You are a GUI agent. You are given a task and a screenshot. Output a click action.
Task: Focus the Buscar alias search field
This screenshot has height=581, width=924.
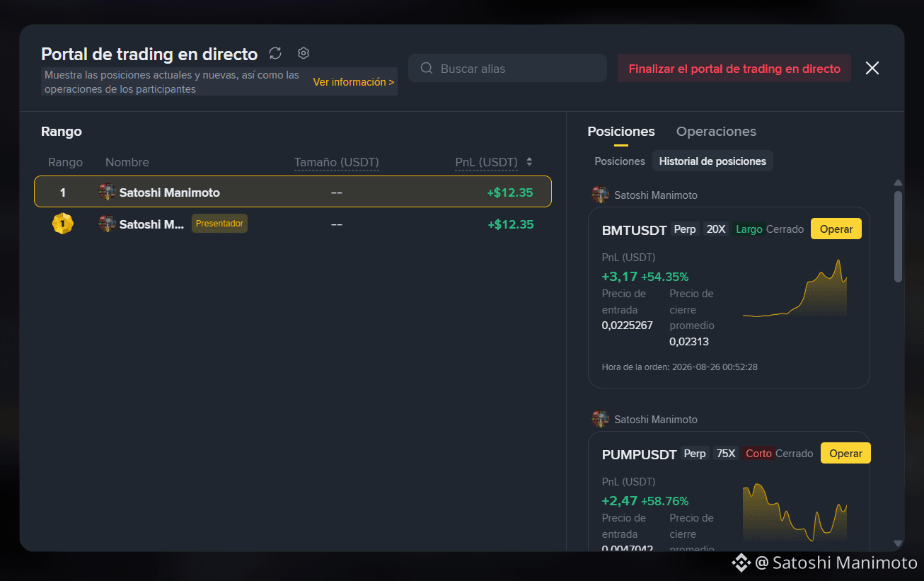[x=508, y=69]
